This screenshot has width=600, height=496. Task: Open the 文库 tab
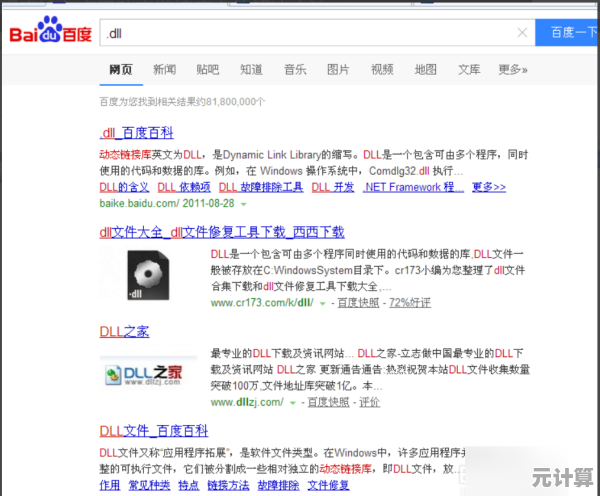469,70
